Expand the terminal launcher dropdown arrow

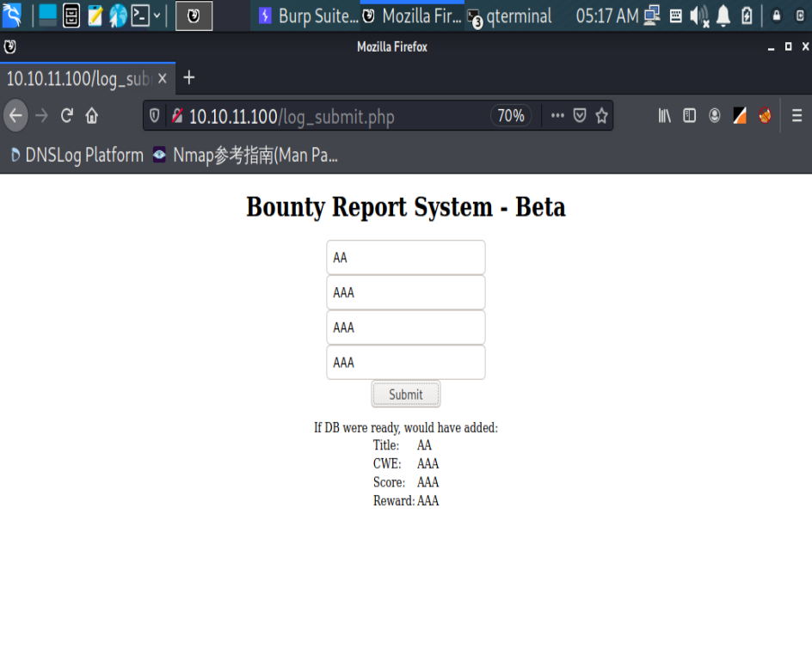coord(157,15)
